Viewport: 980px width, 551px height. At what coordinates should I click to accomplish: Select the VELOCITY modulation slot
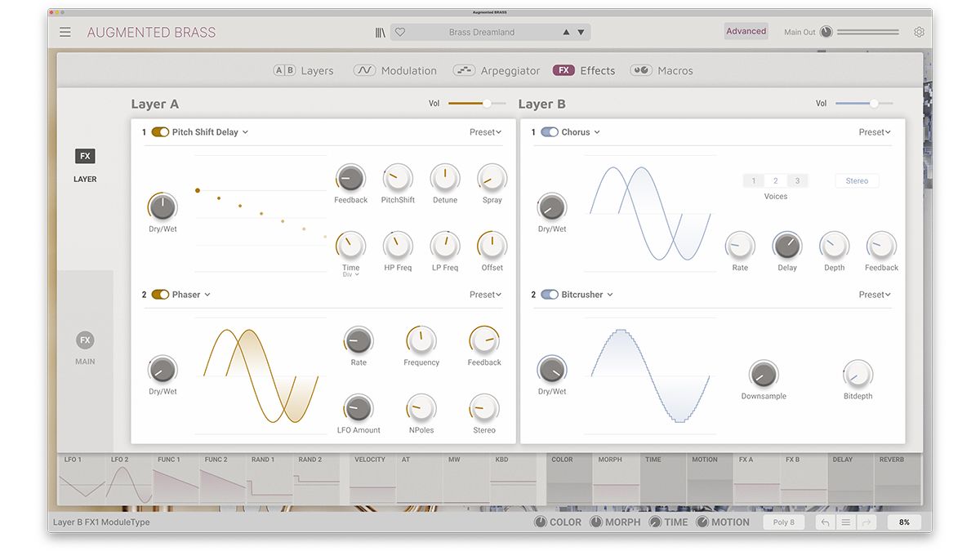click(372, 480)
